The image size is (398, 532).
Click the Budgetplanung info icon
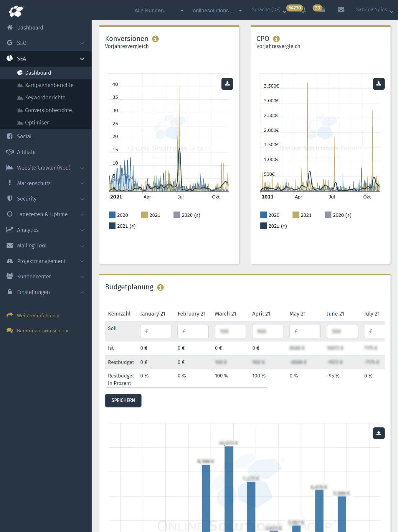[x=160, y=287]
